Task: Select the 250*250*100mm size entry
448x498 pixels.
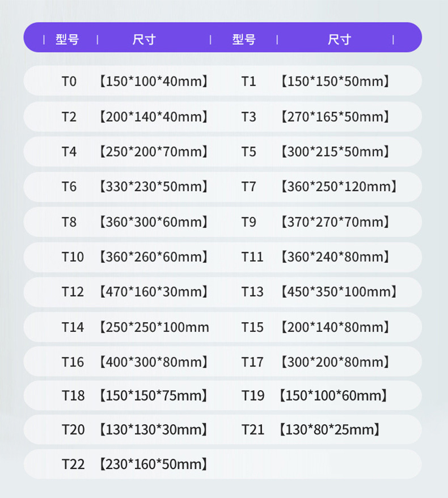Action: point(154,327)
